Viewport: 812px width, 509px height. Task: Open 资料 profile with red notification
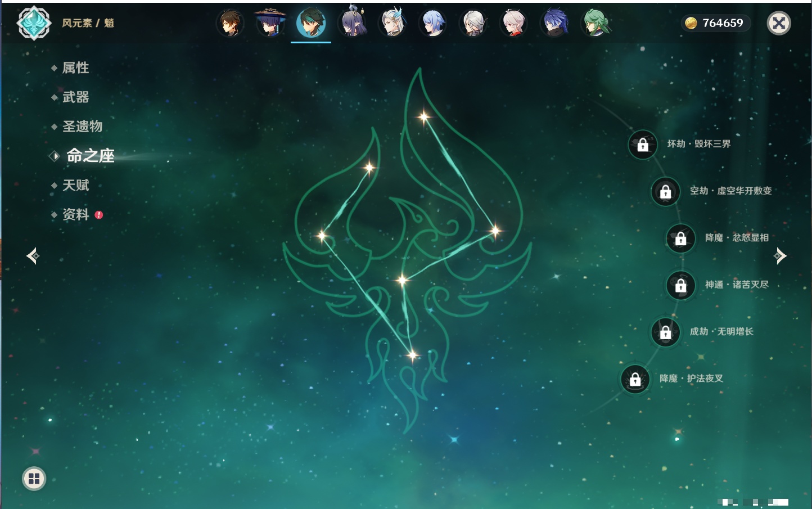[75, 214]
